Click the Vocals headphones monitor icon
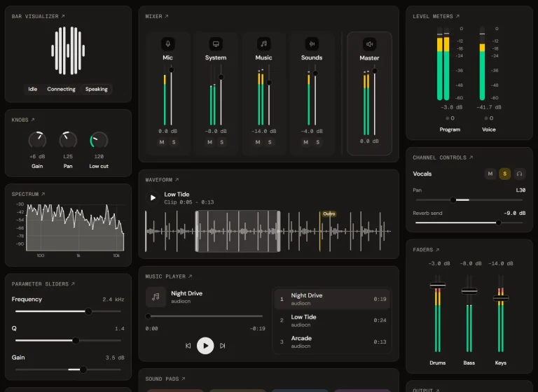Viewport: 538px width, 392px height. 520,174
